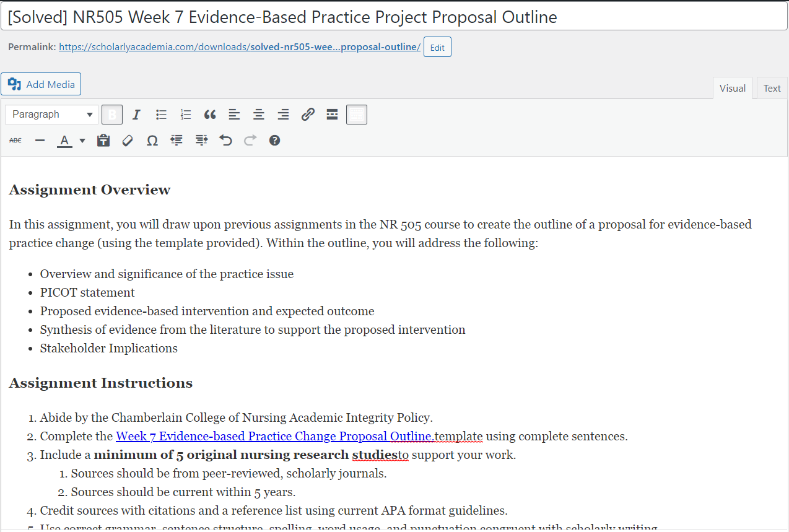Apply text color with A button
This screenshot has width=789, height=532.
click(64, 141)
